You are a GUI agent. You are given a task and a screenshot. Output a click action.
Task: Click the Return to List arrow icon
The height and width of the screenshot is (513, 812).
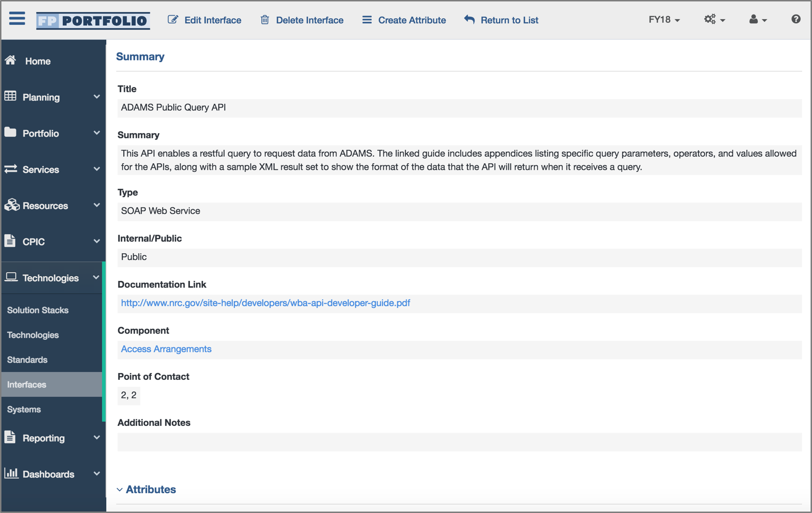point(469,20)
